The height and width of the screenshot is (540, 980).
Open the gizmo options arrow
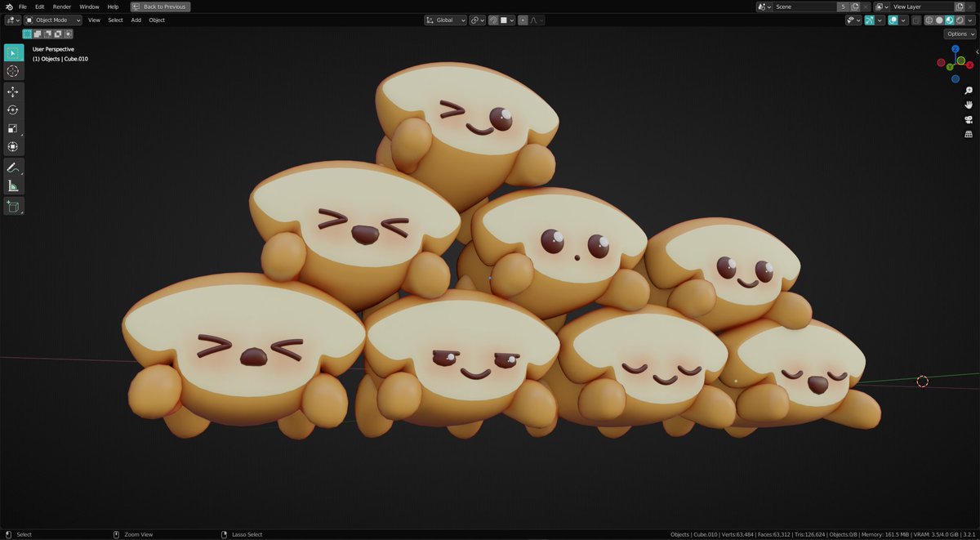880,20
